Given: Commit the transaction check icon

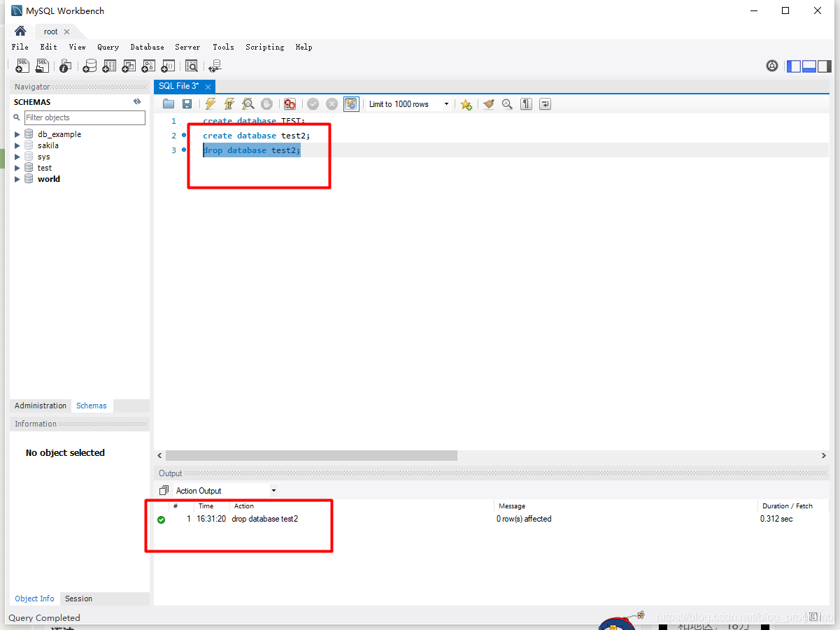Looking at the screenshot, I should tap(313, 104).
